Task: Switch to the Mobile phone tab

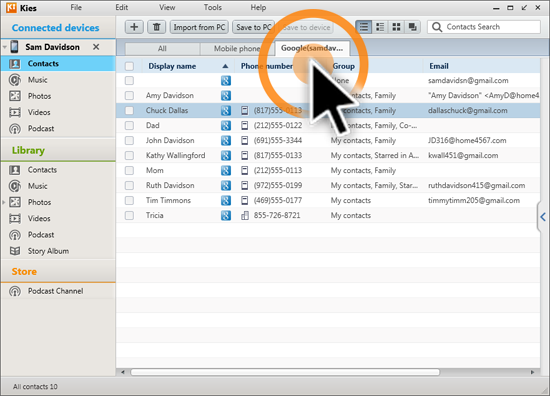Action: pos(237,49)
